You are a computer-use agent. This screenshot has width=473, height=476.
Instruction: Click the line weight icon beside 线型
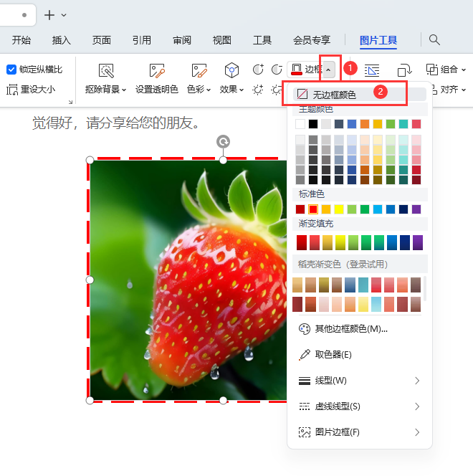pyautogui.click(x=305, y=381)
